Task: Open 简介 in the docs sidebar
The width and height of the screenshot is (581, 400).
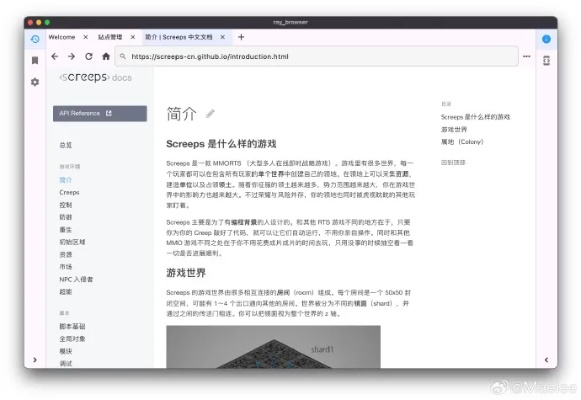Action: [x=66, y=180]
